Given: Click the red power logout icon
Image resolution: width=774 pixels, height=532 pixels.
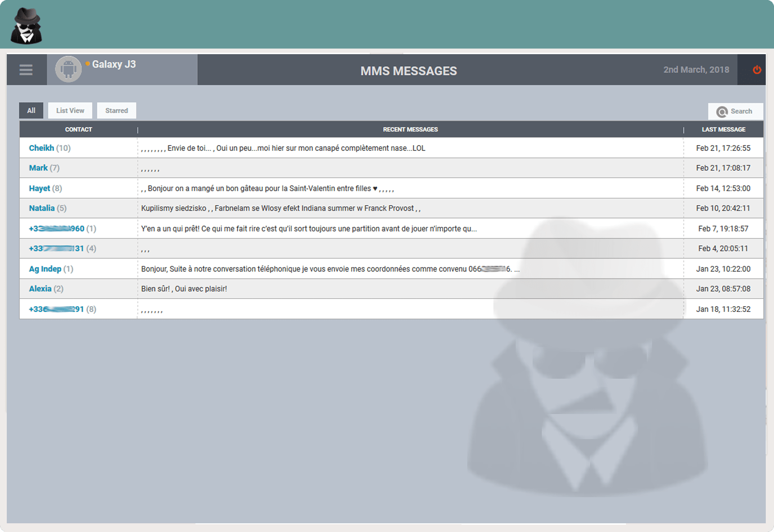Looking at the screenshot, I should coord(757,70).
